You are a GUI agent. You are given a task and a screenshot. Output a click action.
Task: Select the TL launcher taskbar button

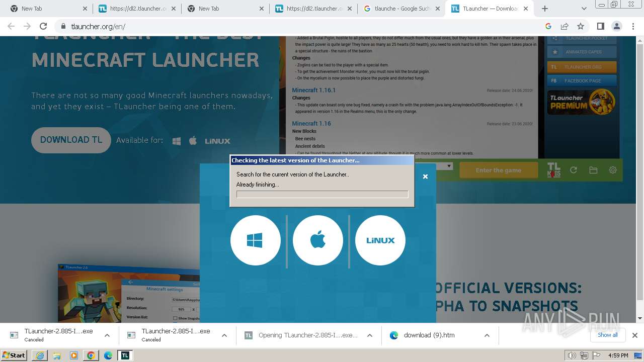click(125, 355)
